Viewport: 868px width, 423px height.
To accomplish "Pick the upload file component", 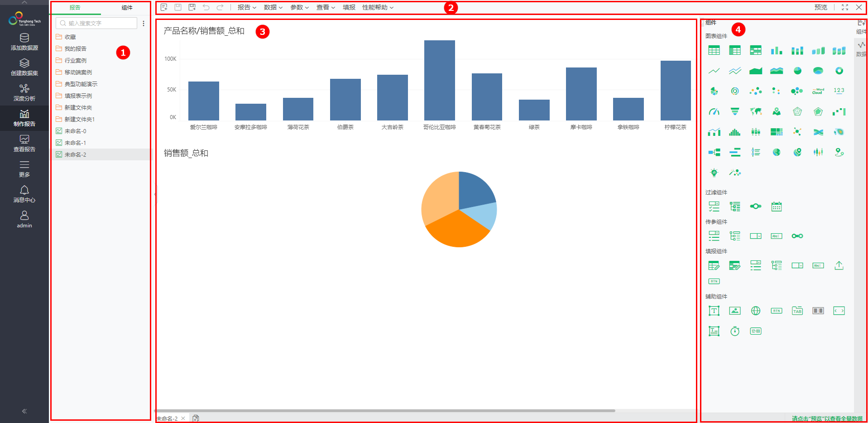I will click(x=839, y=265).
